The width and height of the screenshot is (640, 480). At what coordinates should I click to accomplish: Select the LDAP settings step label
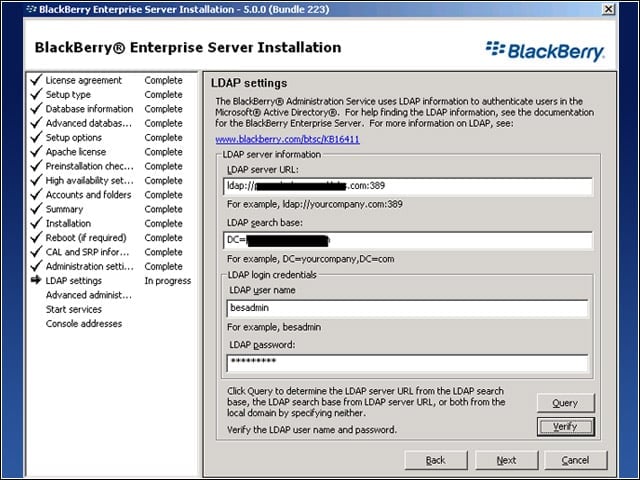pos(73,281)
